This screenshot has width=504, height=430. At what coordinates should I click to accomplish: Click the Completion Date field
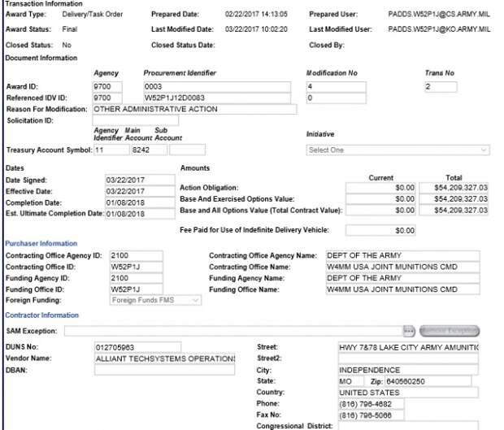click(140, 202)
